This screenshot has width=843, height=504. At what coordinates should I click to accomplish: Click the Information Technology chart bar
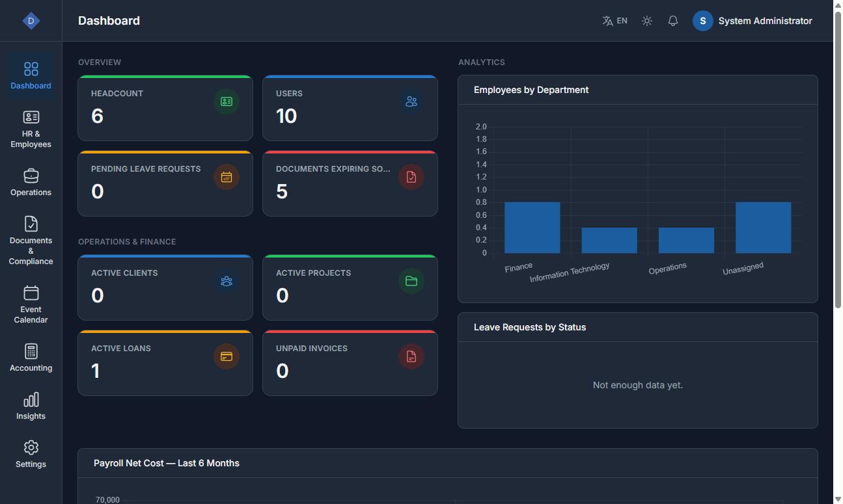(609, 241)
